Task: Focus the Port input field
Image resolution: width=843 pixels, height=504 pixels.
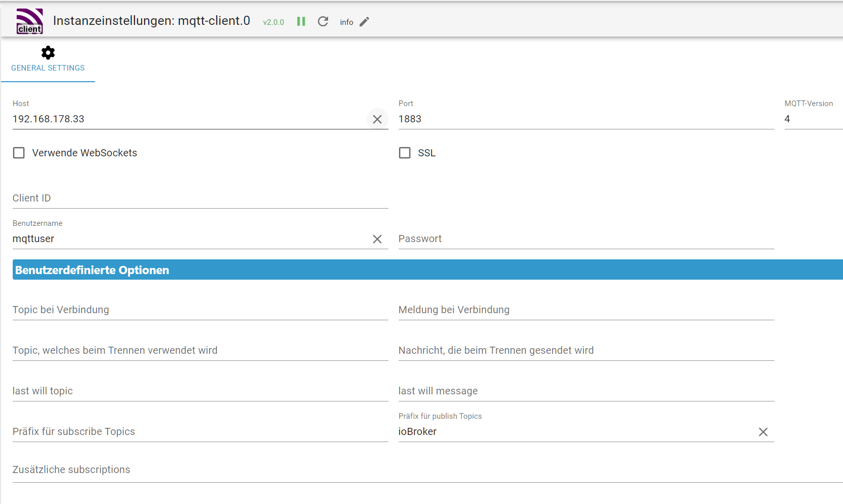Action: (587, 119)
